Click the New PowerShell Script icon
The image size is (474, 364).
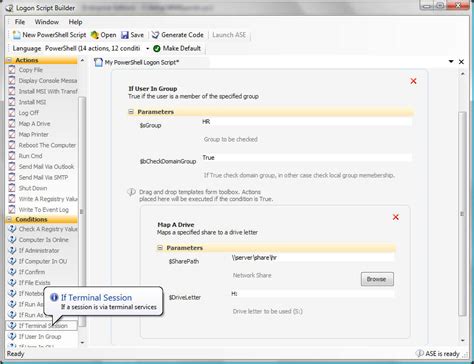16,35
